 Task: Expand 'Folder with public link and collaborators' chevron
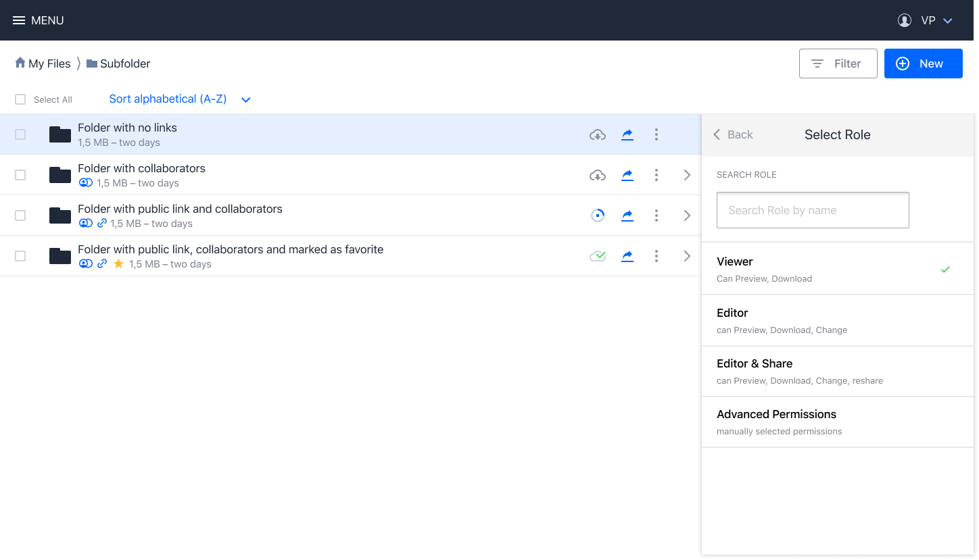point(687,215)
